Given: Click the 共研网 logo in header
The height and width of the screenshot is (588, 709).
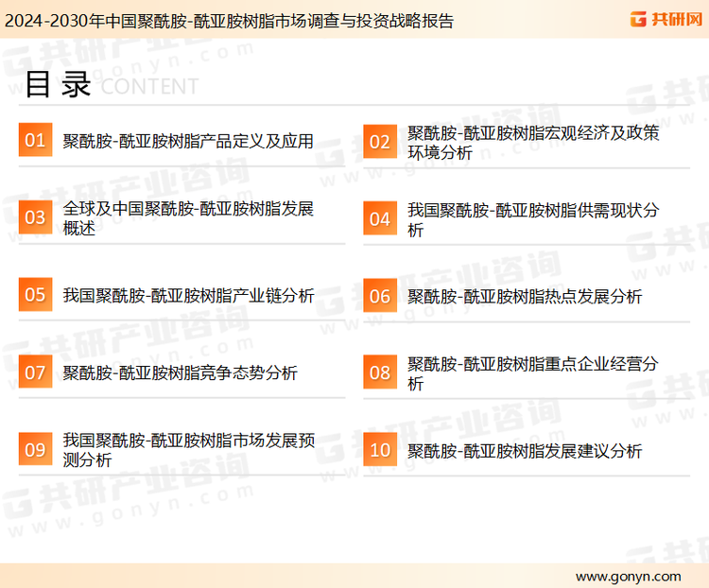Looking at the screenshot, I should (666, 19).
